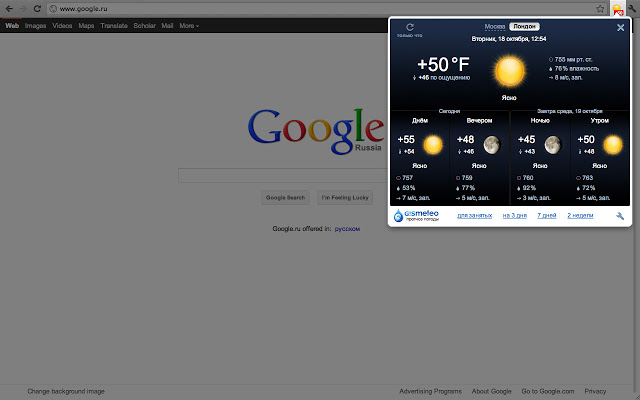The height and width of the screenshot is (400, 640).
Task: Click the '8 м/с, зап.' wind reading
Action: pyautogui.click(x=565, y=78)
